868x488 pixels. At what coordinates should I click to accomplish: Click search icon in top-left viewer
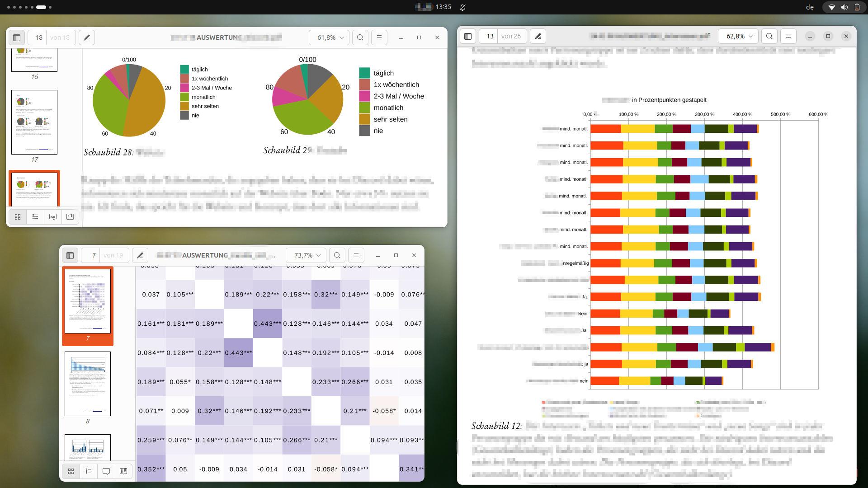tap(360, 38)
